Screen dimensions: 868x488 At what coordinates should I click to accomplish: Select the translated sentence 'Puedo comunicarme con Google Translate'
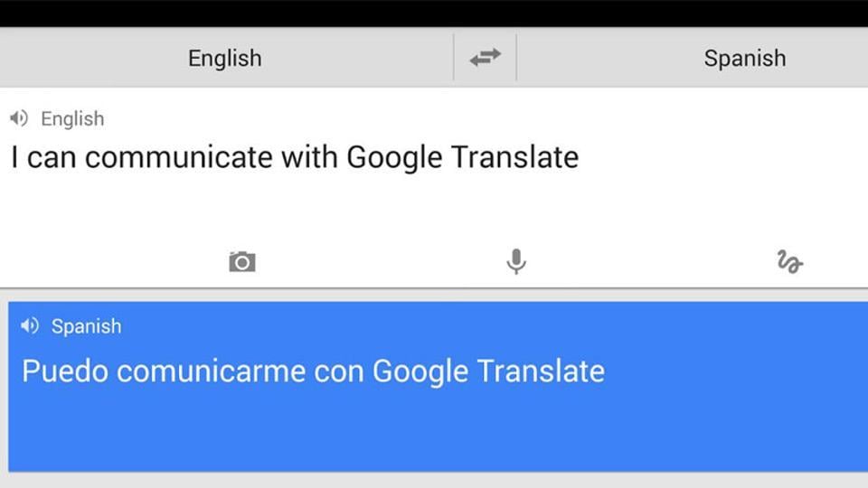pos(313,371)
